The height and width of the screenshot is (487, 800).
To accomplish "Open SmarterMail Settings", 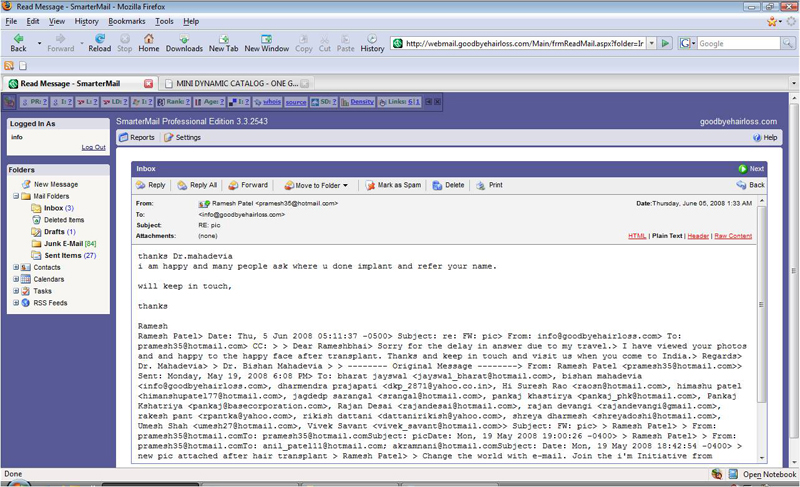I will (183, 137).
